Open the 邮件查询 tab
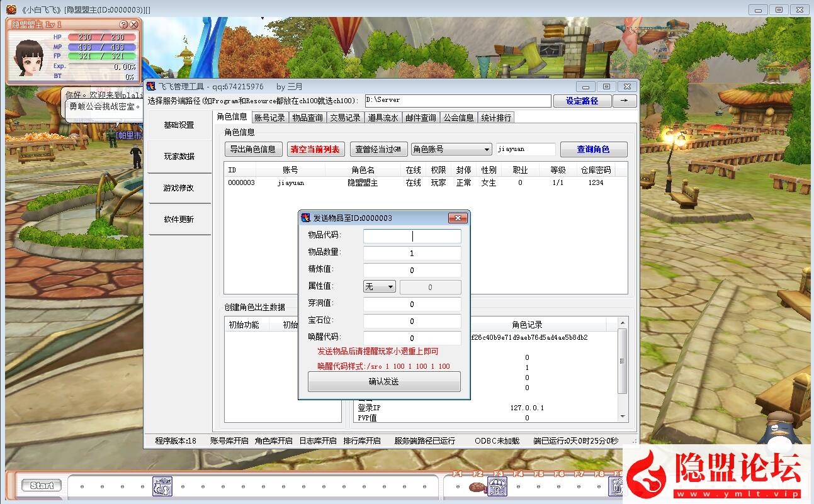Image resolution: width=814 pixels, height=504 pixels. coord(420,118)
